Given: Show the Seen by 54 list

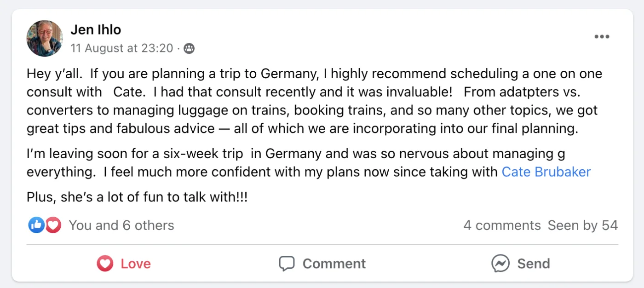Looking at the screenshot, I should tap(582, 225).
